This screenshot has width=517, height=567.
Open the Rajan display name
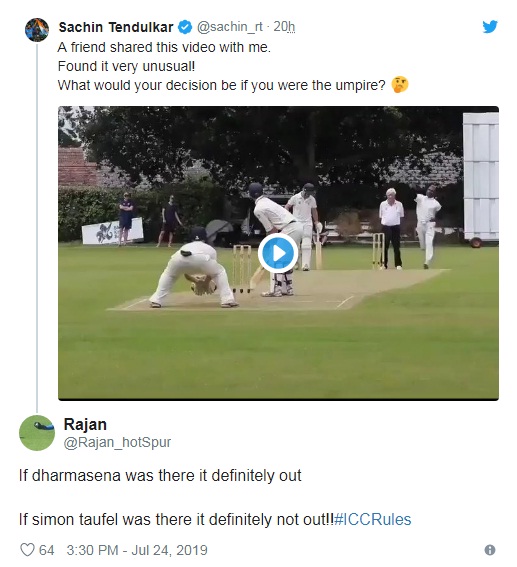click(x=85, y=424)
